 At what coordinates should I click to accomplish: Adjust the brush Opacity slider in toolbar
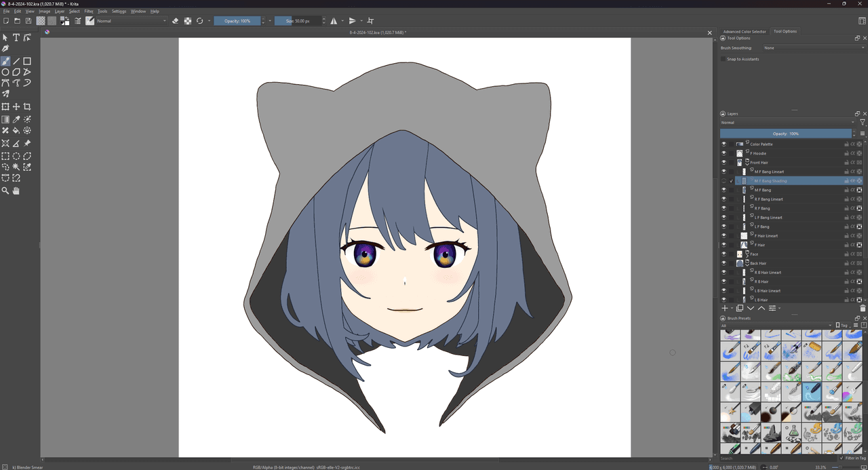click(x=237, y=21)
